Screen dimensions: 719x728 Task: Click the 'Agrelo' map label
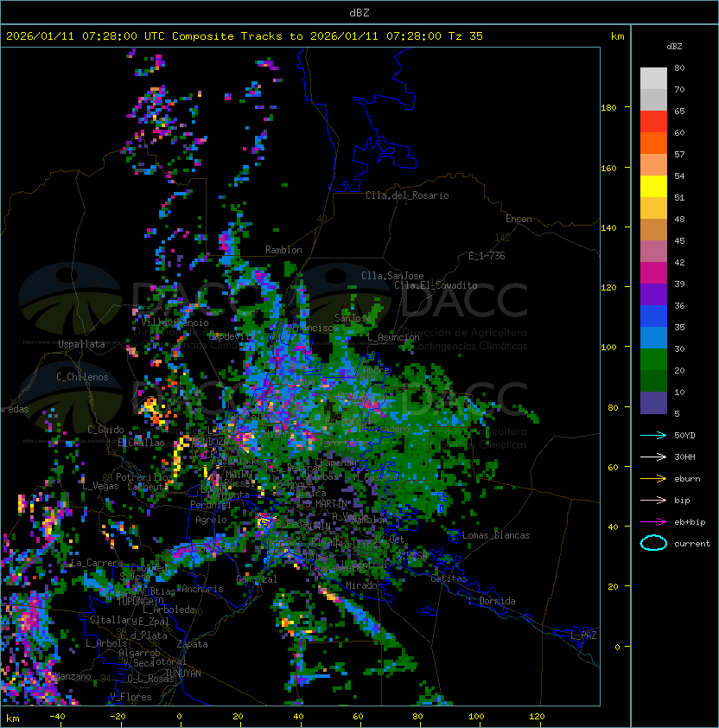tap(211, 520)
